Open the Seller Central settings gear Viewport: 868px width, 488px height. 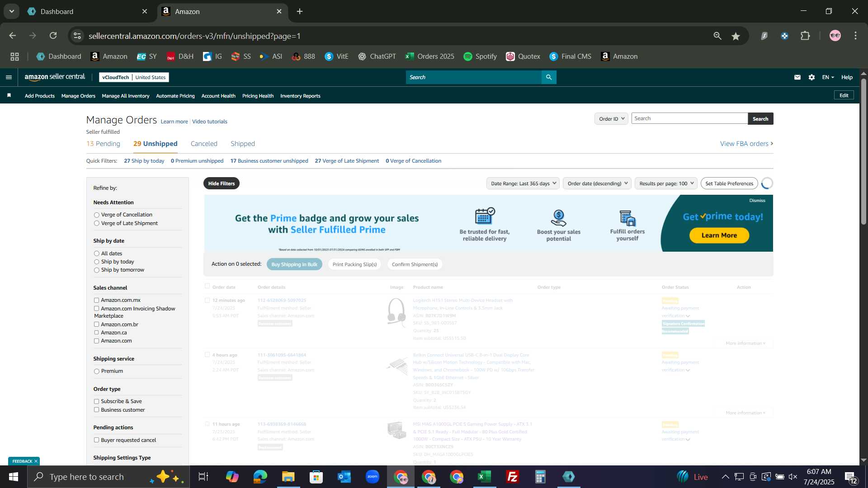(x=812, y=77)
